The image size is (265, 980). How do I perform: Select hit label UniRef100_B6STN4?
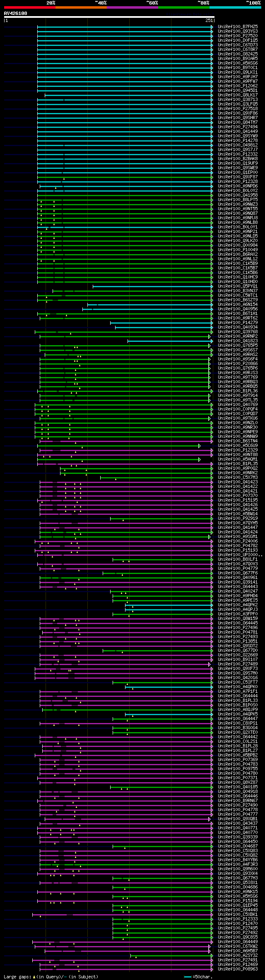click(238, 441)
